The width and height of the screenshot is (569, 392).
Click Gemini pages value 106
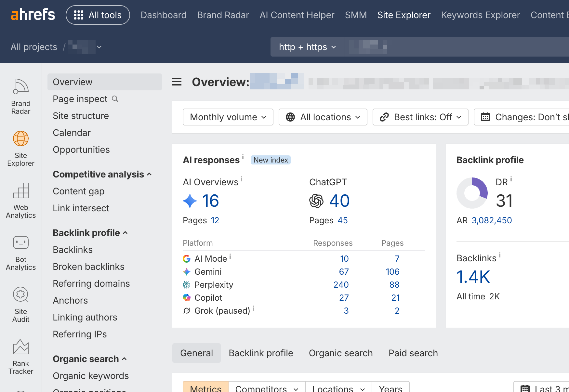(x=392, y=272)
